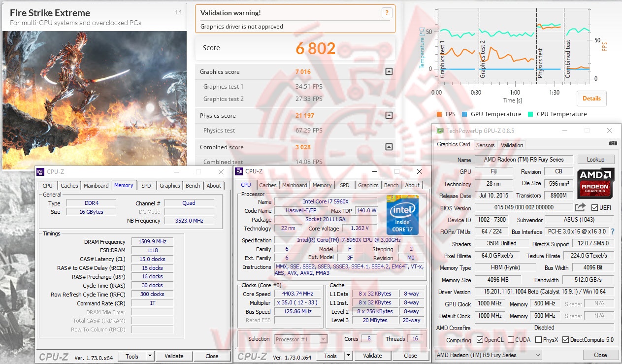Screen dimensions: 622x364
Task: Click the CPU-Z processor window title icon
Action: pos(239,171)
